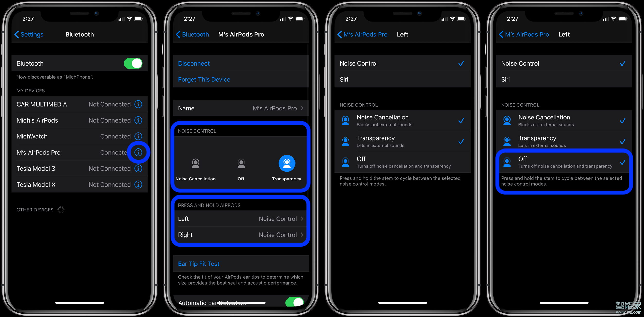The image size is (644, 317).
Task: Tap the info icon for Tesla Model 3
Action: [138, 169]
